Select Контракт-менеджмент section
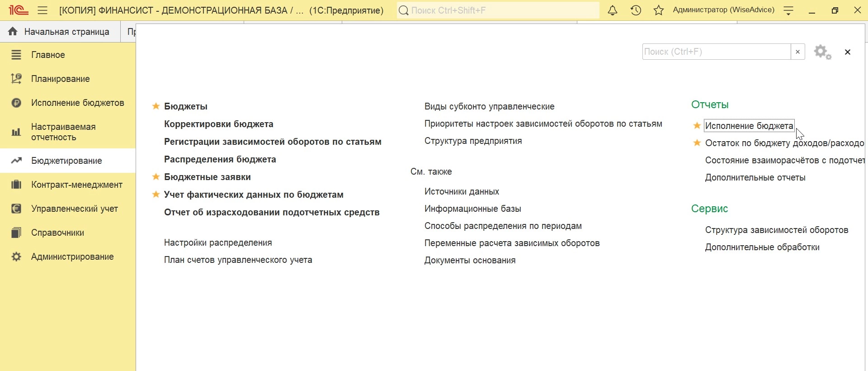This screenshot has height=371, width=868. [68, 185]
